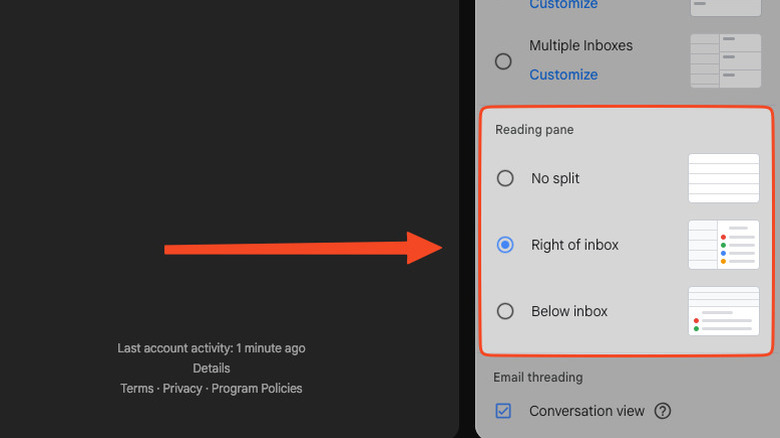Open the Privacy link in footer

(182, 388)
